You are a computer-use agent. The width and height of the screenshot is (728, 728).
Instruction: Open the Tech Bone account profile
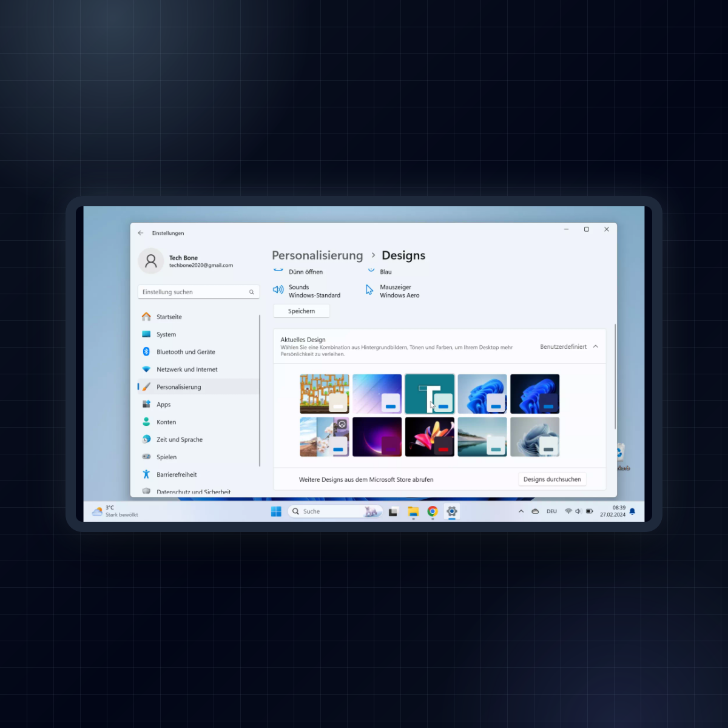[x=186, y=261]
